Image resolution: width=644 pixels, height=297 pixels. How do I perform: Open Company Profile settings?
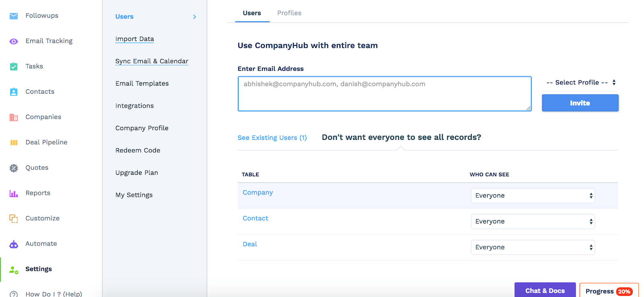[142, 128]
